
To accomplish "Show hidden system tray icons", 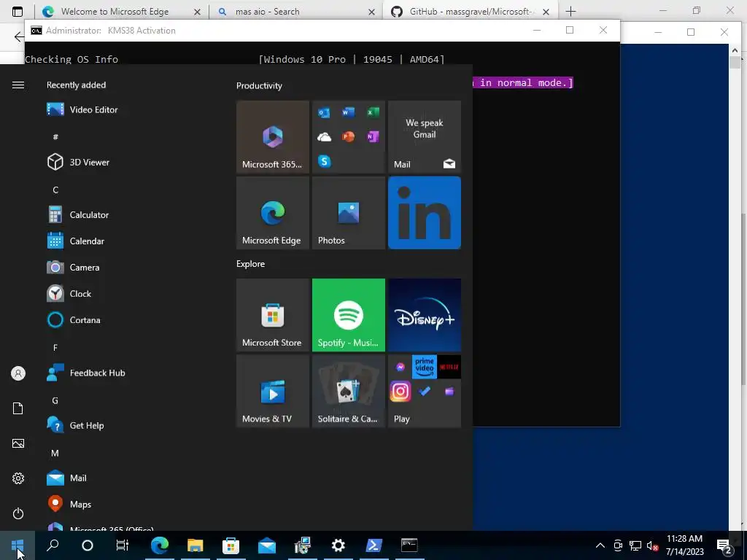I will (600, 545).
